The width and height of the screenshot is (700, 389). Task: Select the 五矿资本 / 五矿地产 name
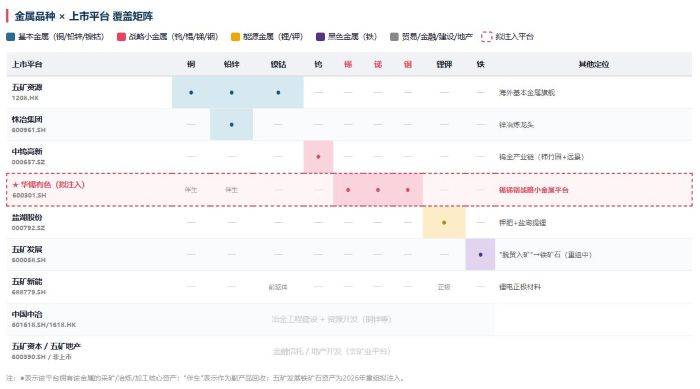pyautogui.click(x=46, y=346)
